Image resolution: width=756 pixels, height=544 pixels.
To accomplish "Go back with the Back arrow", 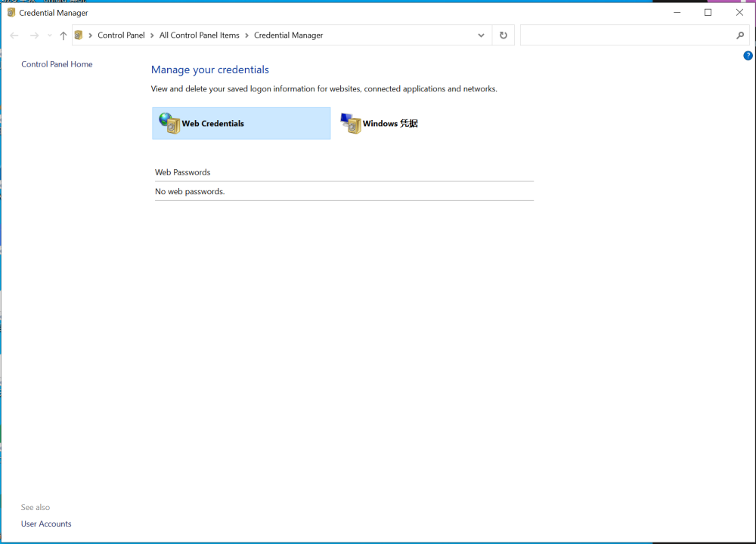I will coord(14,36).
